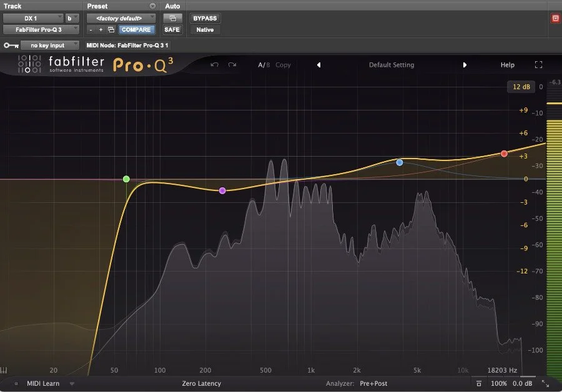Open the FabFilter Pro-Q 3 plugin selector
The width and height of the screenshot is (562, 392).
[41, 30]
